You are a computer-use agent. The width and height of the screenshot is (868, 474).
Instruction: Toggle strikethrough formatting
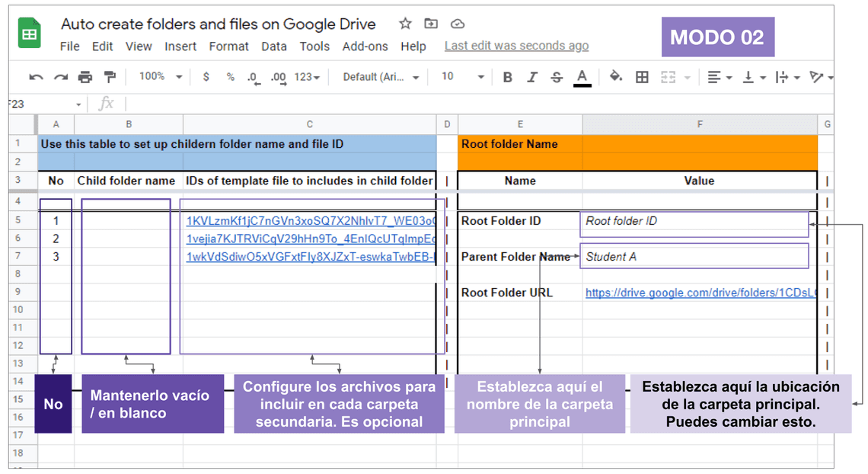pyautogui.click(x=557, y=77)
